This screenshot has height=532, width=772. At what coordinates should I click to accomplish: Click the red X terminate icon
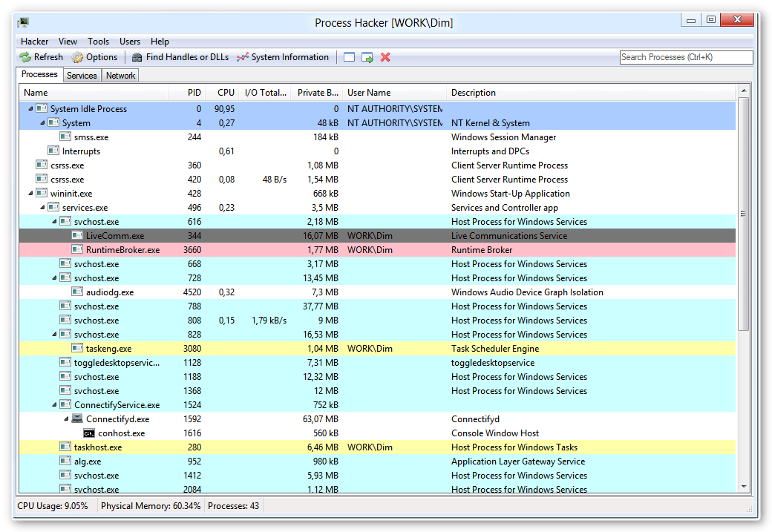(385, 57)
